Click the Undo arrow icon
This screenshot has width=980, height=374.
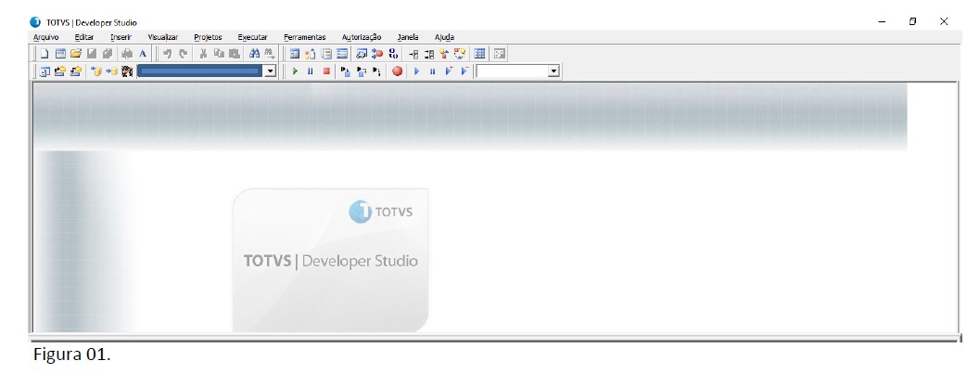pos(167,54)
